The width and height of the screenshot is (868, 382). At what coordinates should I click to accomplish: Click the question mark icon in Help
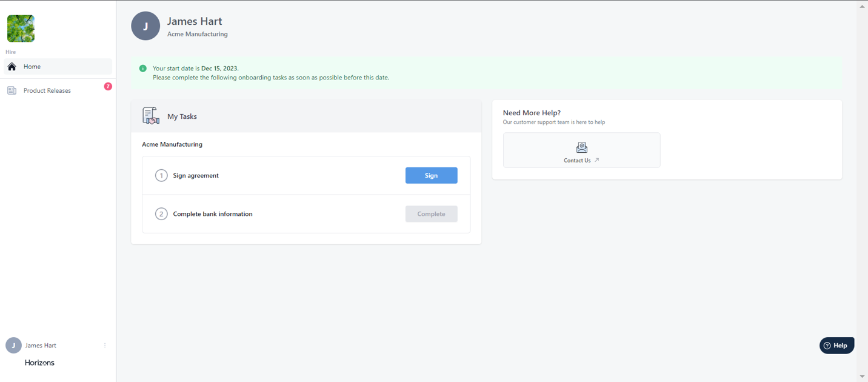coord(827,346)
